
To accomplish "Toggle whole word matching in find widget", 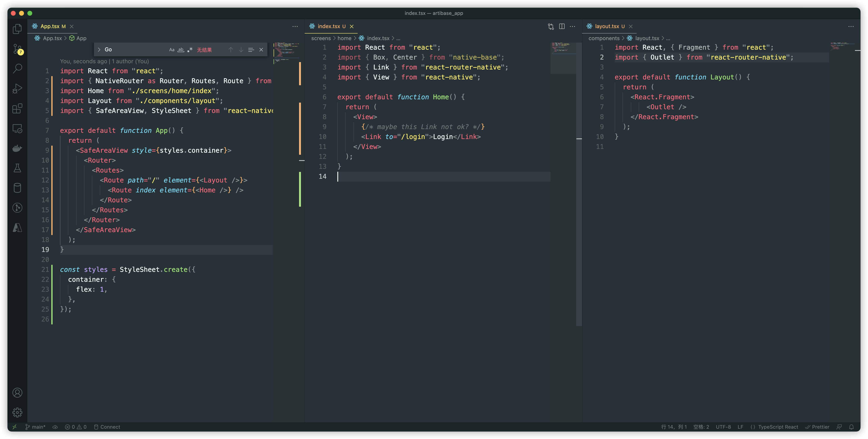I will point(181,49).
